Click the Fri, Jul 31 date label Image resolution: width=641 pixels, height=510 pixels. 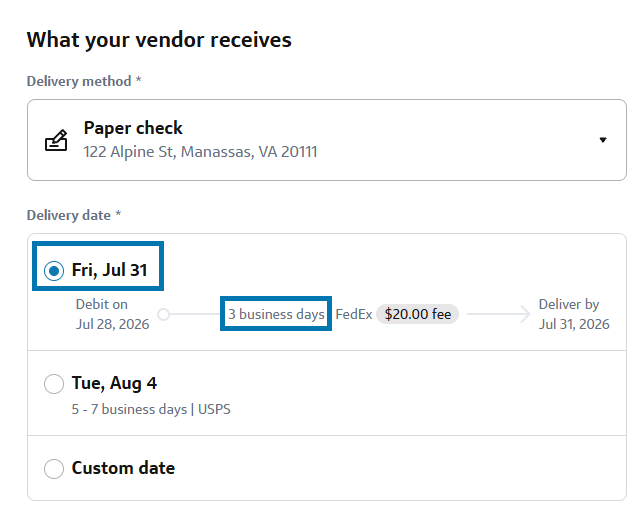(x=109, y=270)
